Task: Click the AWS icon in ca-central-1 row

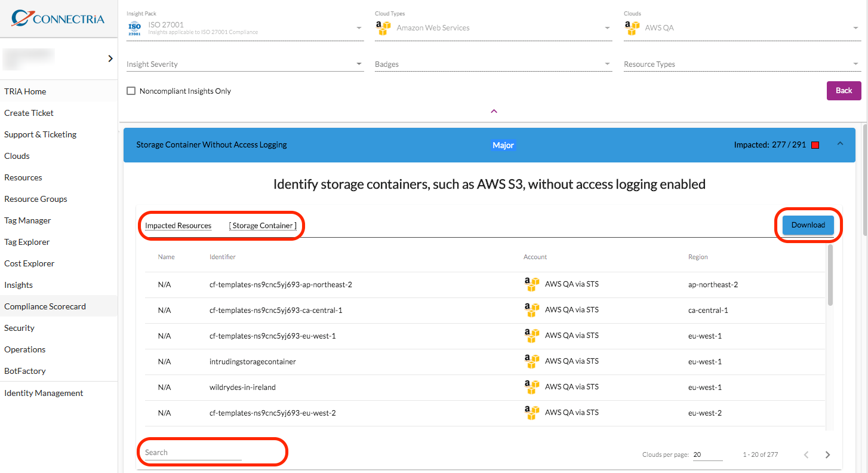Action: pos(531,311)
